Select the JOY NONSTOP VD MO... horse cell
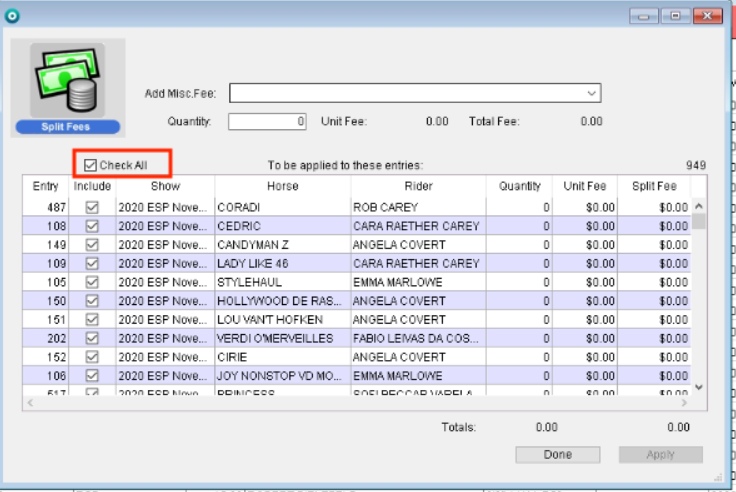The image size is (736, 492). coord(283,376)
